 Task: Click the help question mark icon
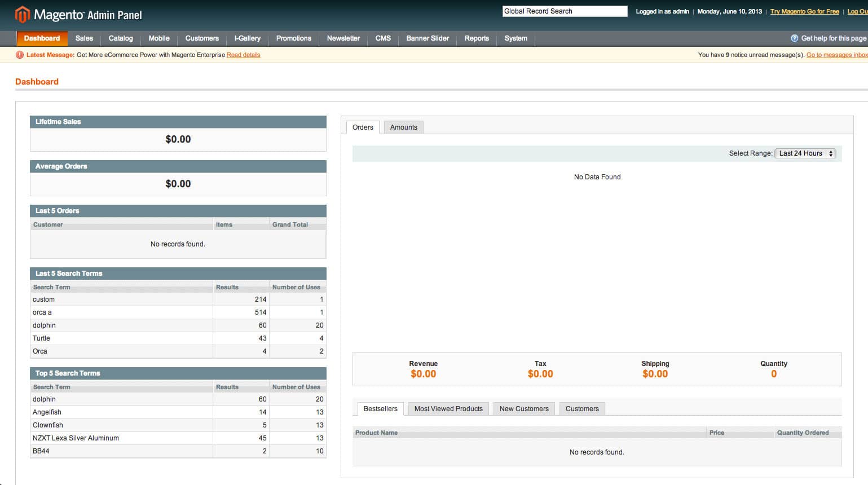coord(795,38)
